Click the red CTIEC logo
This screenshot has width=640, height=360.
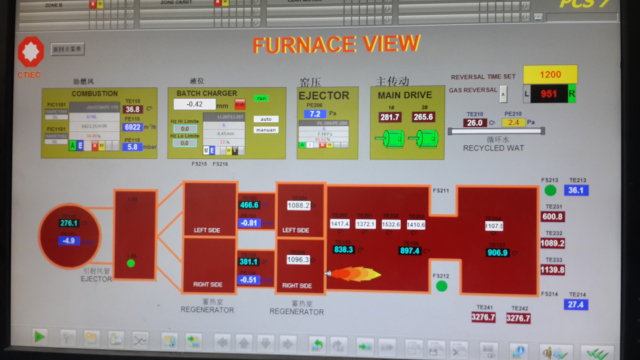pos(31,52)
